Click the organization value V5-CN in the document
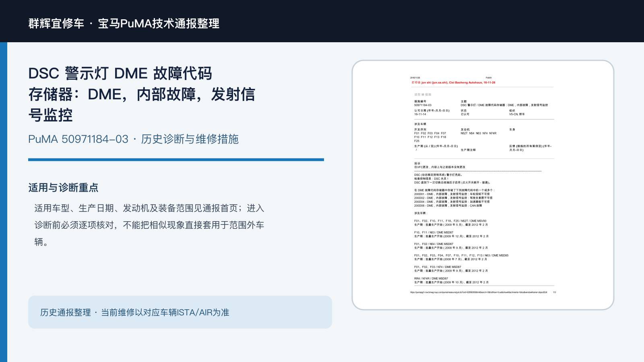The height and width of the screenshot is (362, 644). (517, 114)
